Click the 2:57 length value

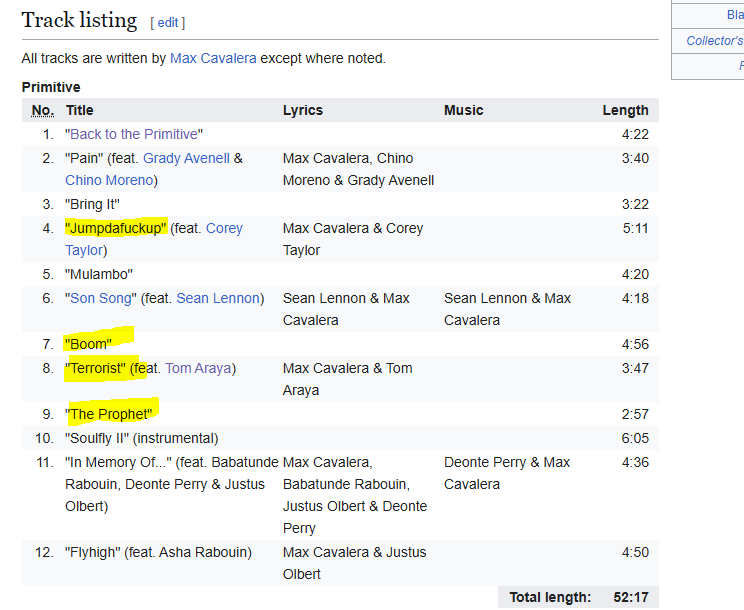635,415
